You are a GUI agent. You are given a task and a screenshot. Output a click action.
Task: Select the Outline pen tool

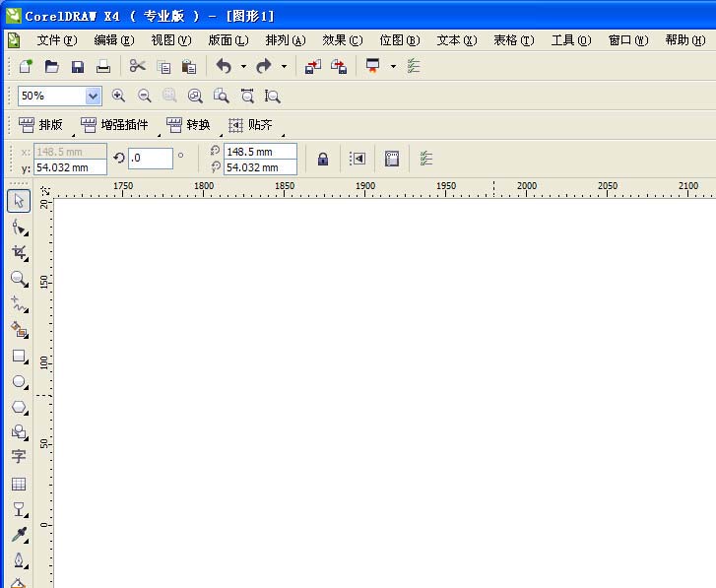[19, 560]
